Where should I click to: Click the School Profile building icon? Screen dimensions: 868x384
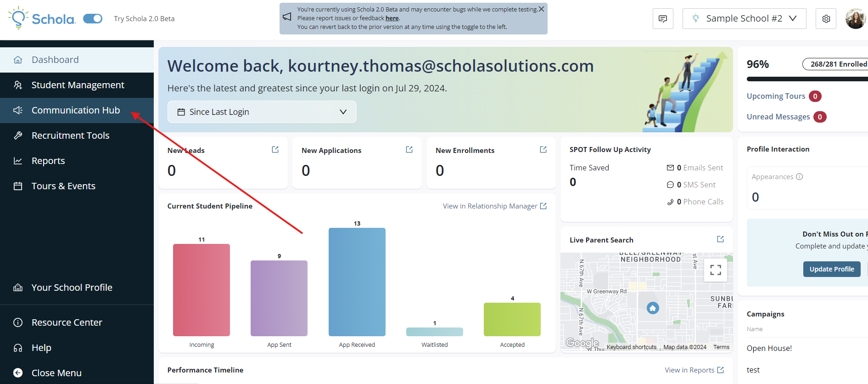[x=18, y=288]
